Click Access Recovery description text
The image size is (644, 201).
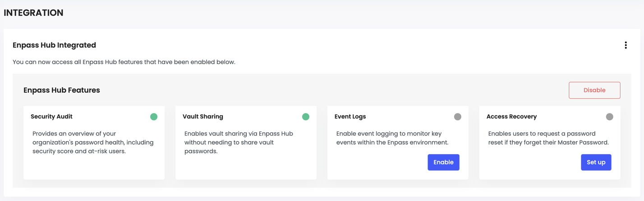548,138
